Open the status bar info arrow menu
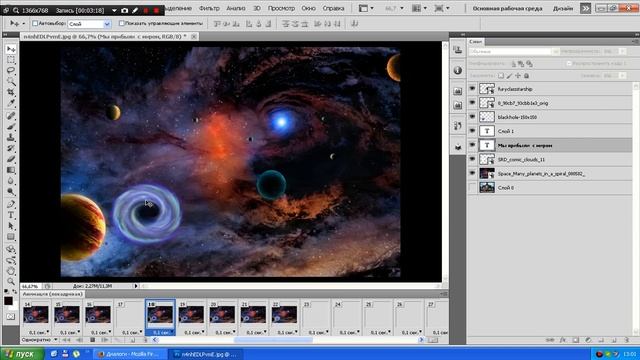The height and width of the screenshot is (360, 640). [x=136, y=286]
